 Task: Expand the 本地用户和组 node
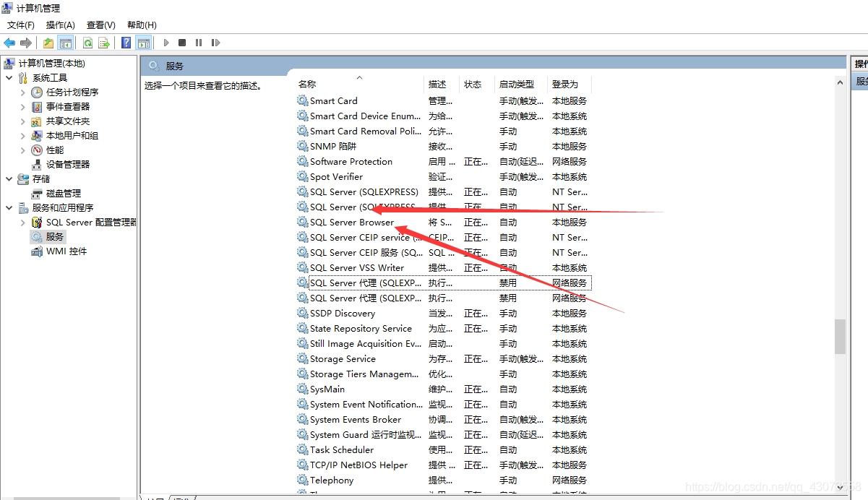point(23,136)
